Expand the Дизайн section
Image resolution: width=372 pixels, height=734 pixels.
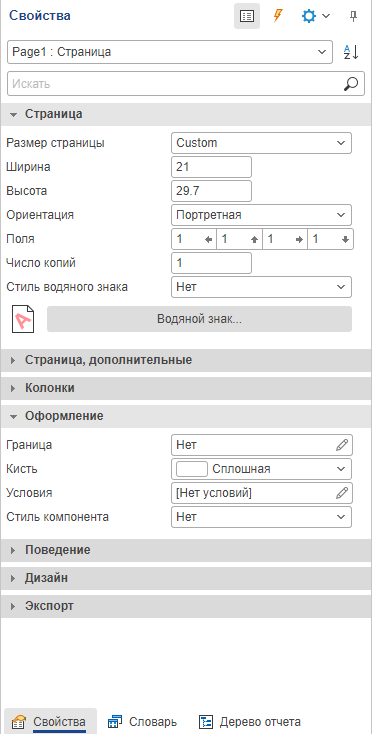coord(186,578)
